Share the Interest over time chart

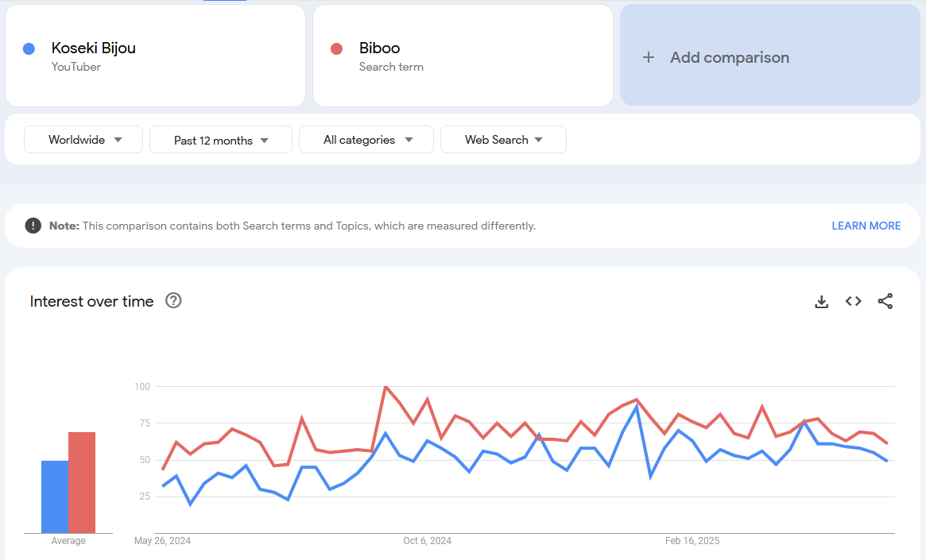(x=885, y=301)
